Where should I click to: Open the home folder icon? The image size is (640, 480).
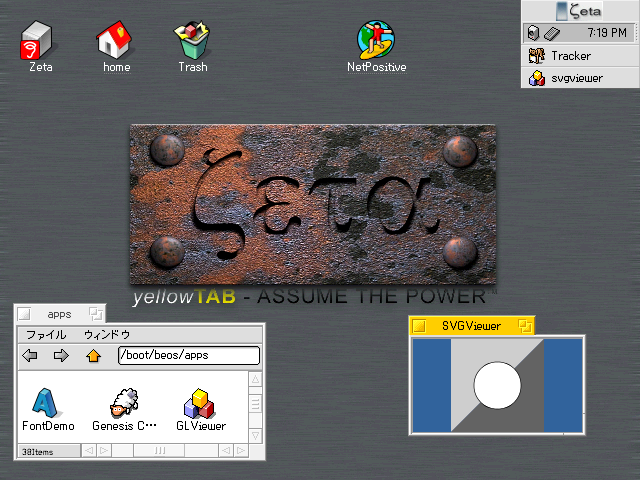[x=114, y=40]
